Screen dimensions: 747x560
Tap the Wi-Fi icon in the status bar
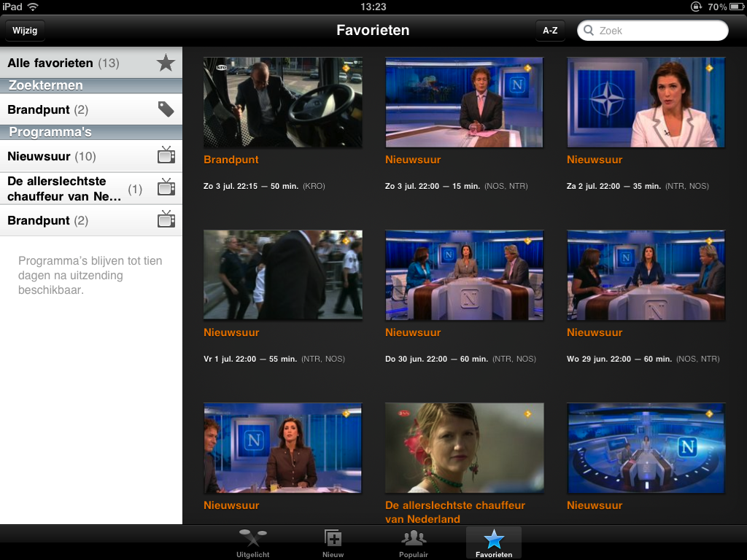33,7
